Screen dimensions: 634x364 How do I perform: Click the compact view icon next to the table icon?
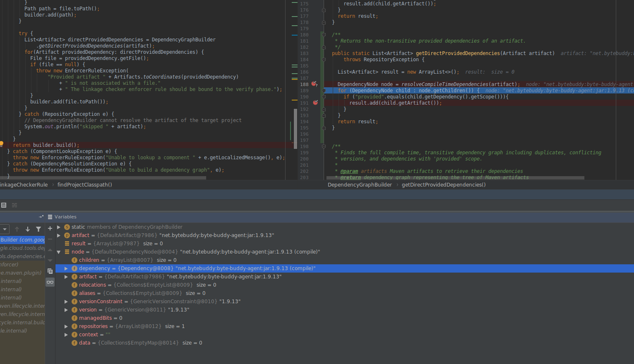click(14, 205)
